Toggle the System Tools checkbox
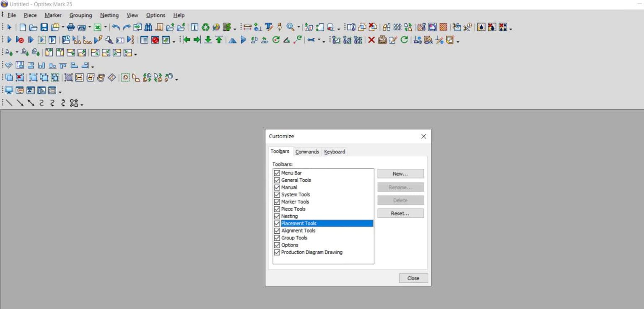 click(277, 195)
